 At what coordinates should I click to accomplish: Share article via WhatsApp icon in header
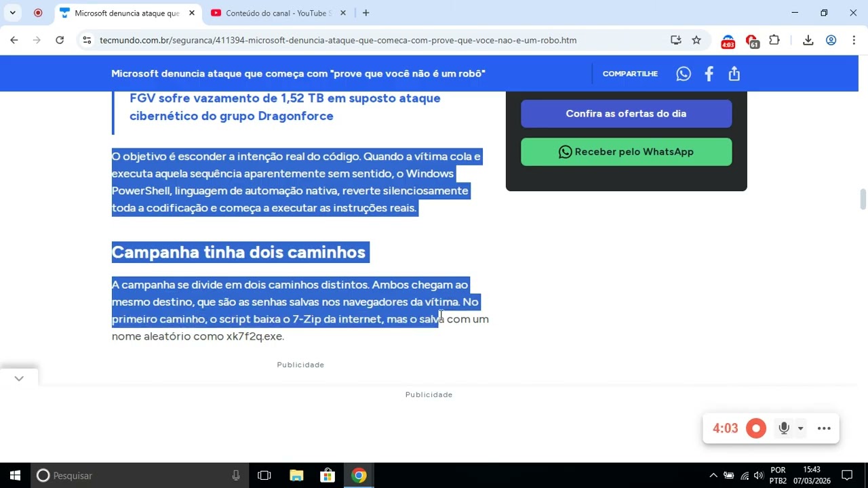pyautogui.click(x=684, y=74)
